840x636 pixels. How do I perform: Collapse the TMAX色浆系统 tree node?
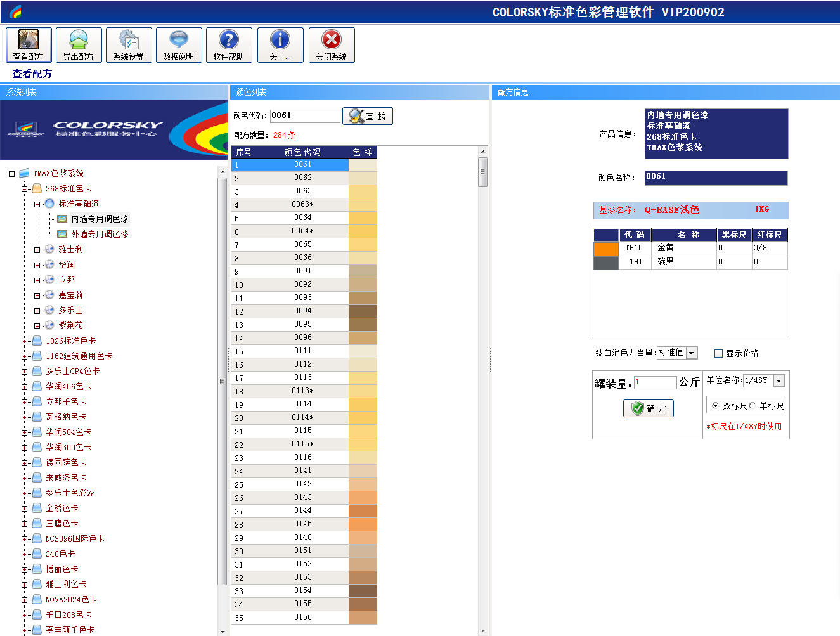point(12,174)
